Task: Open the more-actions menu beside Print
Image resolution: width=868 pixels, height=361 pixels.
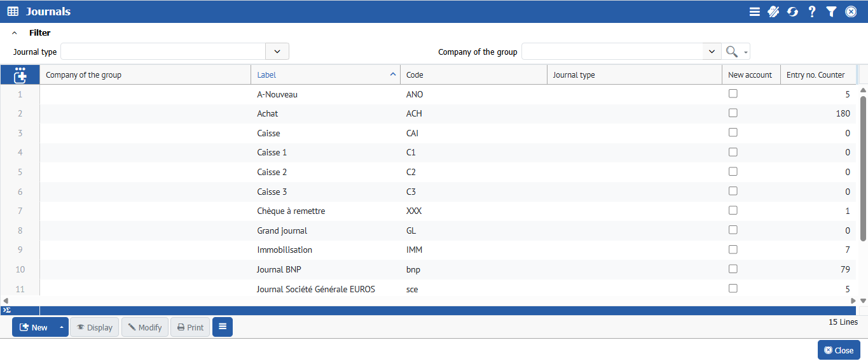Action: (223, 327)
